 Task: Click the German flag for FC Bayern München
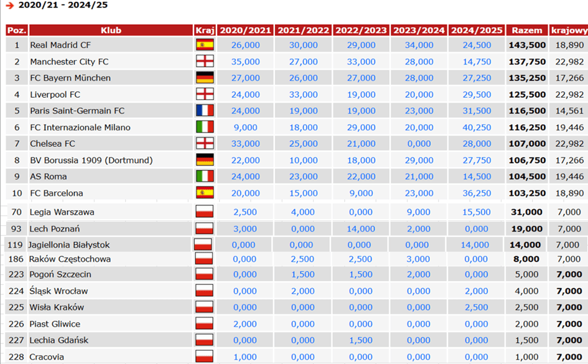(205, 78)
